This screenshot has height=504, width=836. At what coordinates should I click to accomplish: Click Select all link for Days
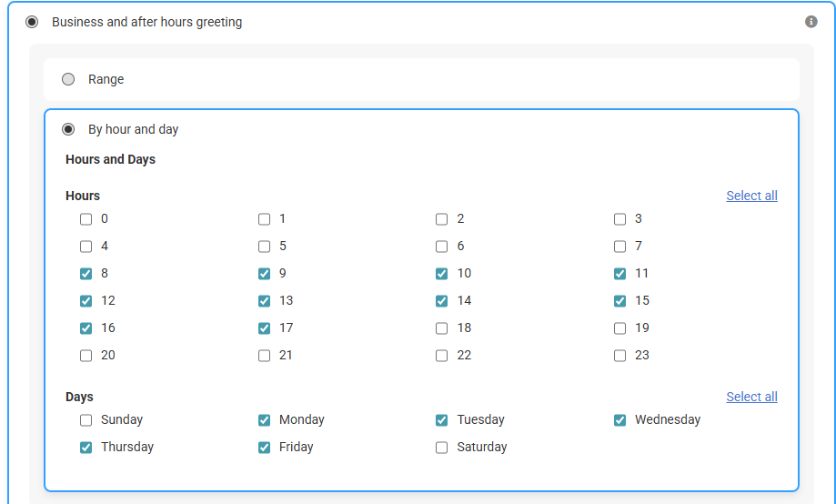751,397
